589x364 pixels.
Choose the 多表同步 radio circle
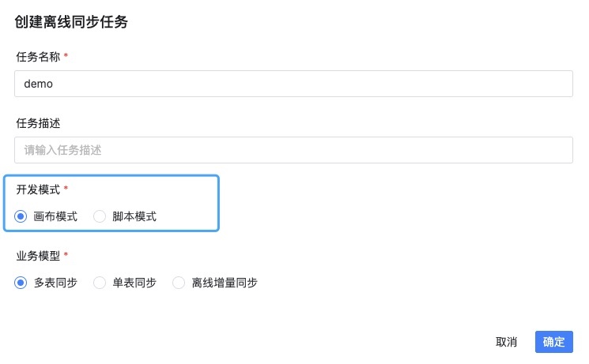[x=21, y=283]
